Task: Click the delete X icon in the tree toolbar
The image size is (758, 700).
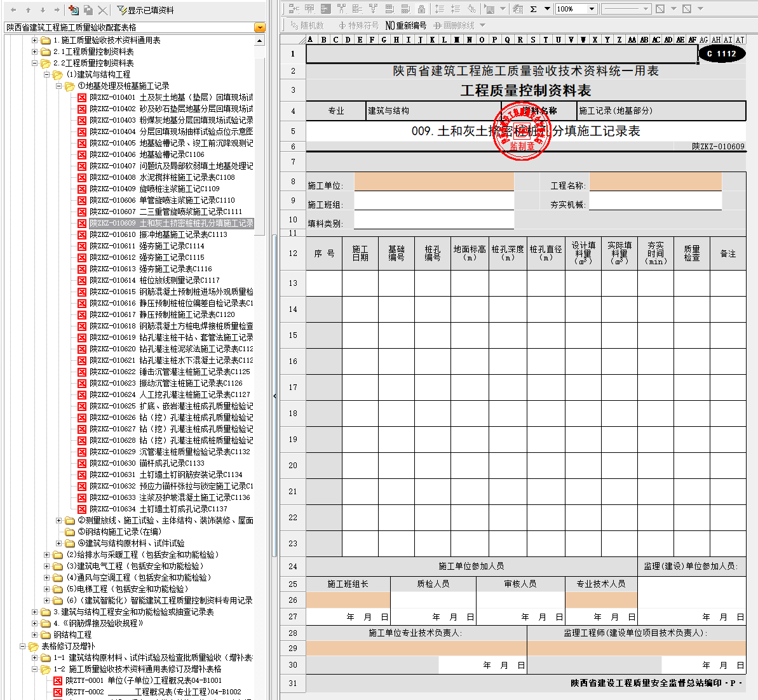Action: pos(102,10)
